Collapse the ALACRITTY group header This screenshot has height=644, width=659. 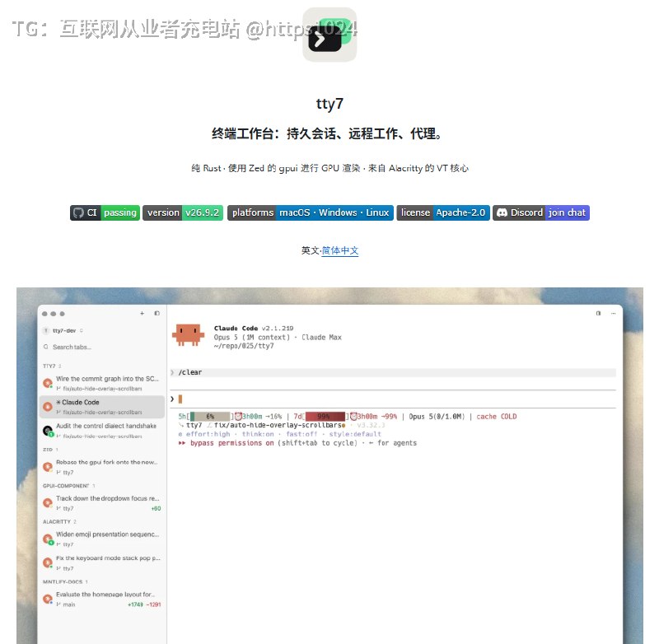pos(59,522)
